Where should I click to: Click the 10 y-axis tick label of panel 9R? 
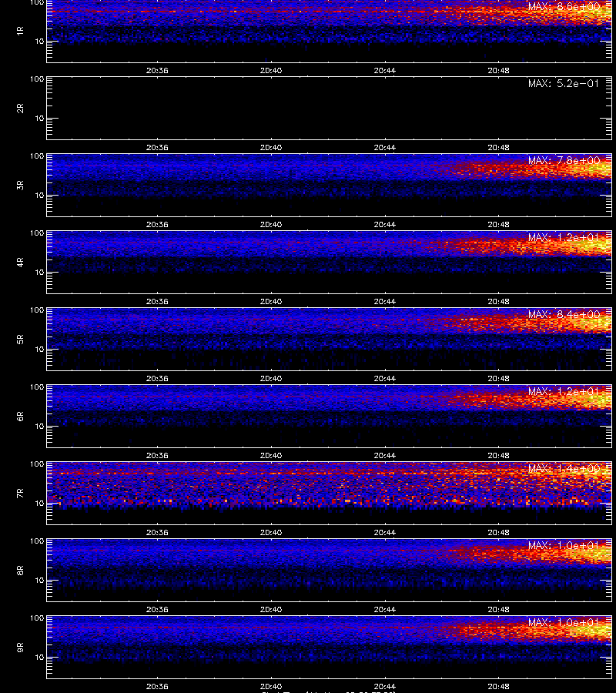pos(39,658)
